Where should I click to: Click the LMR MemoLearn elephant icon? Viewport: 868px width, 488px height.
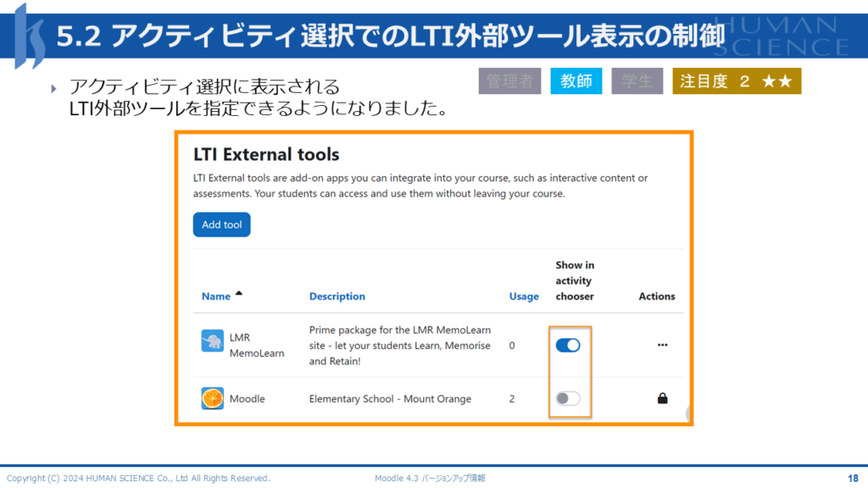click(213, 341)
